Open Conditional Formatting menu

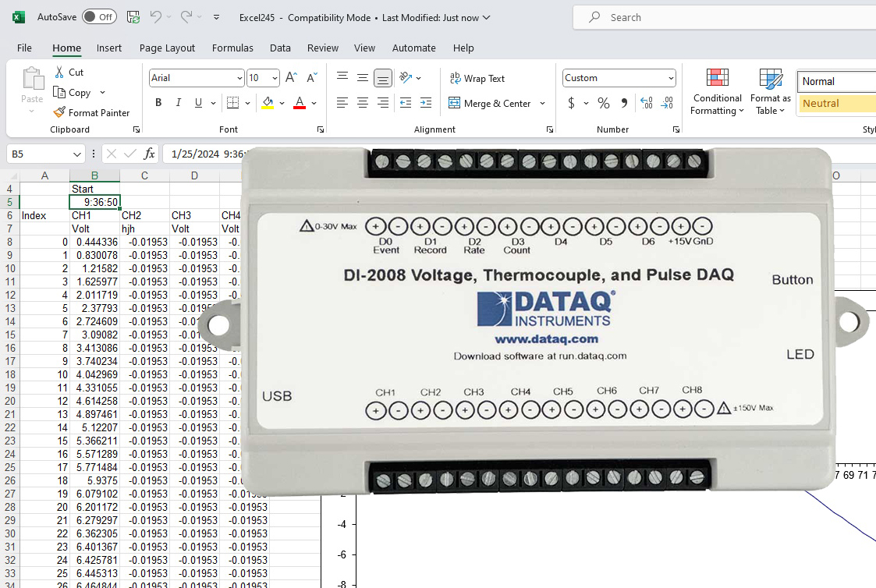(x=718, y=91)
